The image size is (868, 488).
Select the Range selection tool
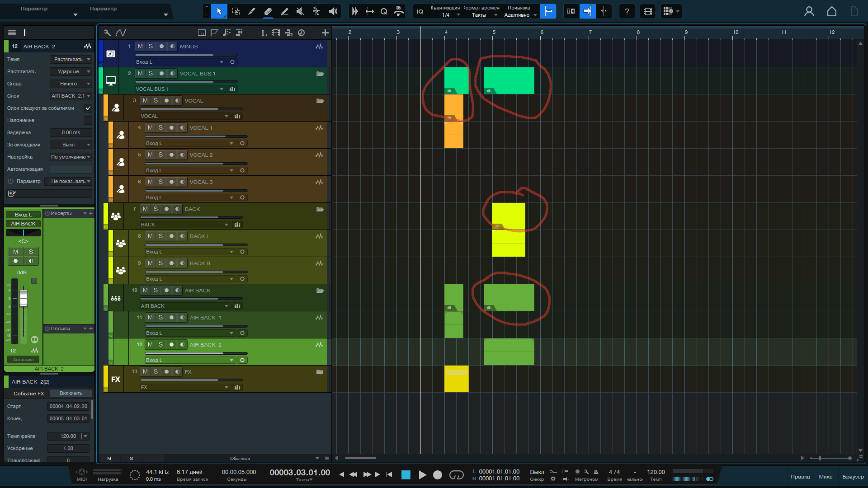tap(236, 11)
